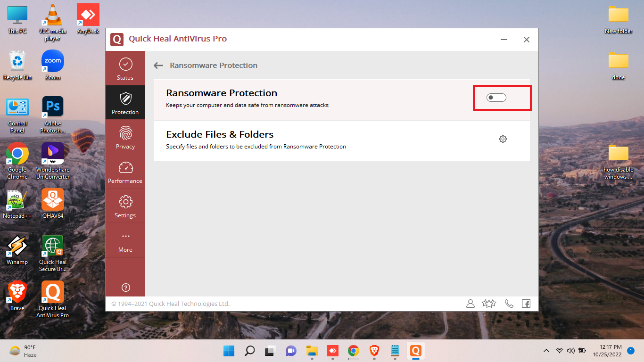This screenshot has height=362, width=644.
Task: Switch to the Performance section
Action: coord(125,172)
